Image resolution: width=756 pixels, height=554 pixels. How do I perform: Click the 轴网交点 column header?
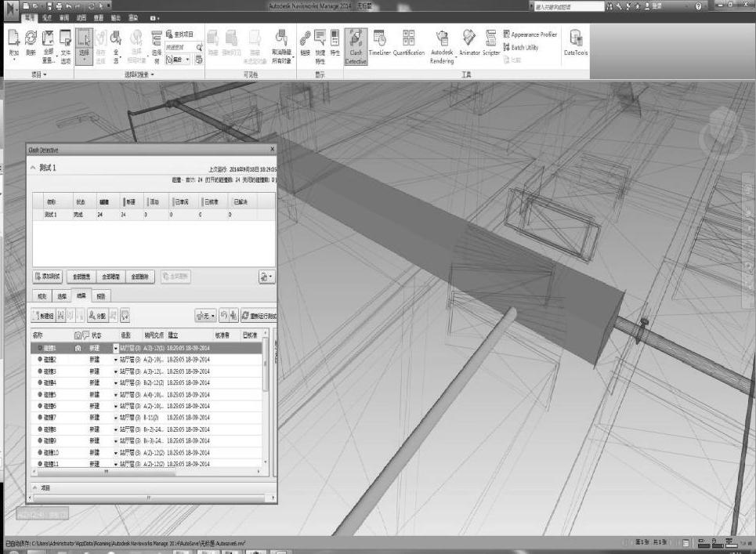click(x=154, y=335)
